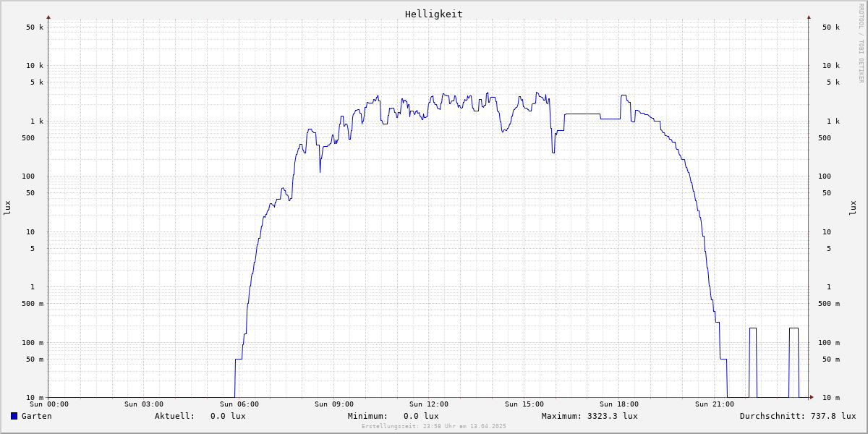
Task: Click the 10 k label on left axis
Action: (x=35, y=66)
